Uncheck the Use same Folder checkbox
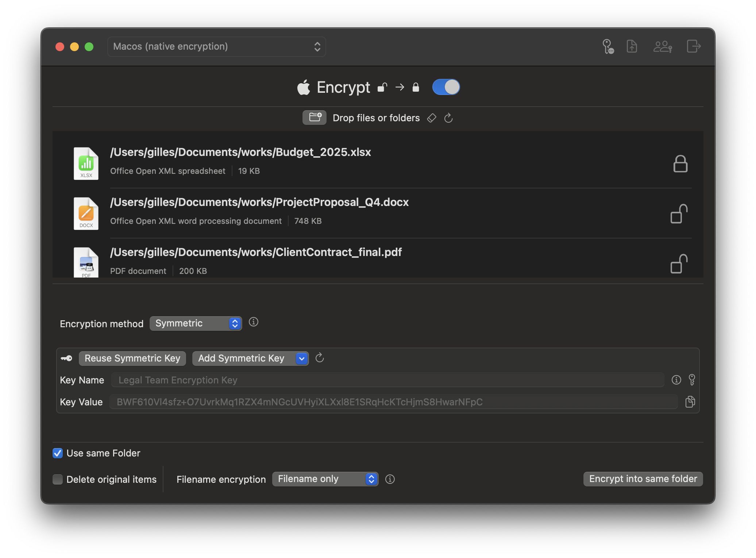 pos(58,453)
